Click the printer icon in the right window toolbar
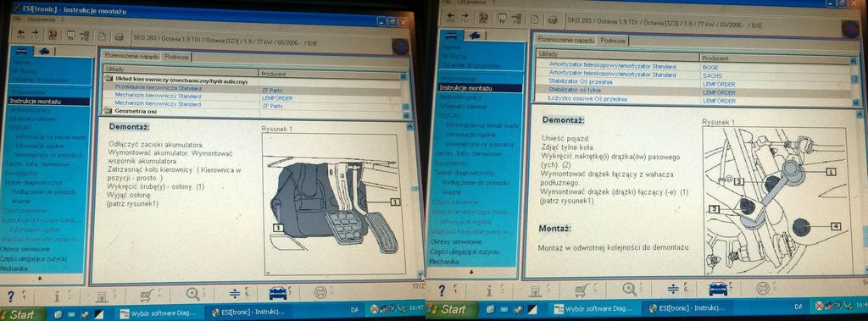Screen dimensions: 868x321 click(x=552, y=20)
